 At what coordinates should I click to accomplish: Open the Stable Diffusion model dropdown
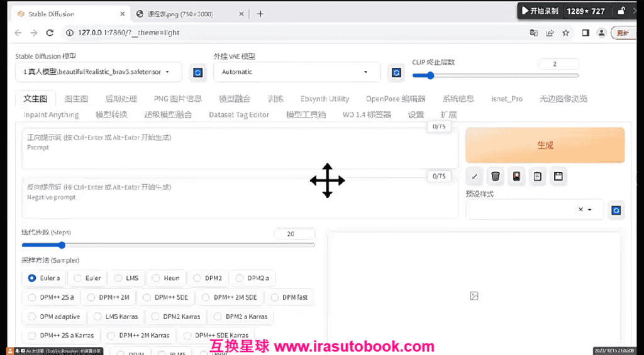point(99,72)
